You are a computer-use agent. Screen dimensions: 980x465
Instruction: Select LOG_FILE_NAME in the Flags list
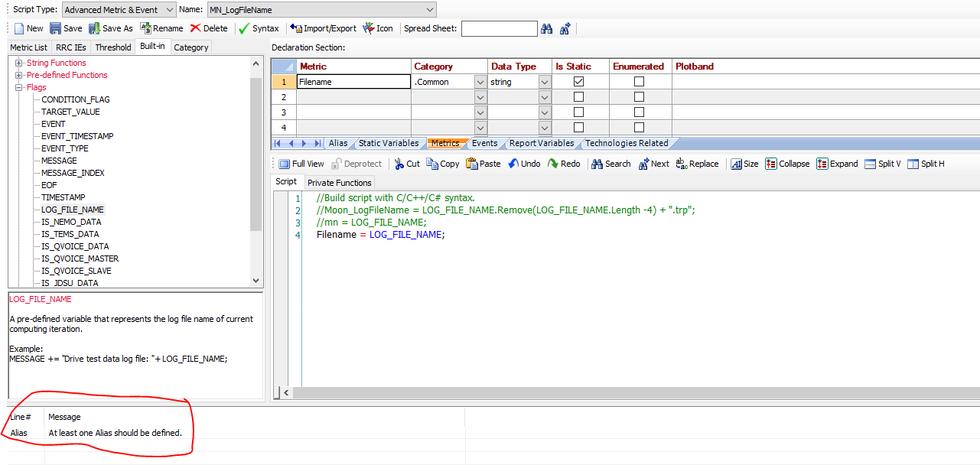point(72,210)
